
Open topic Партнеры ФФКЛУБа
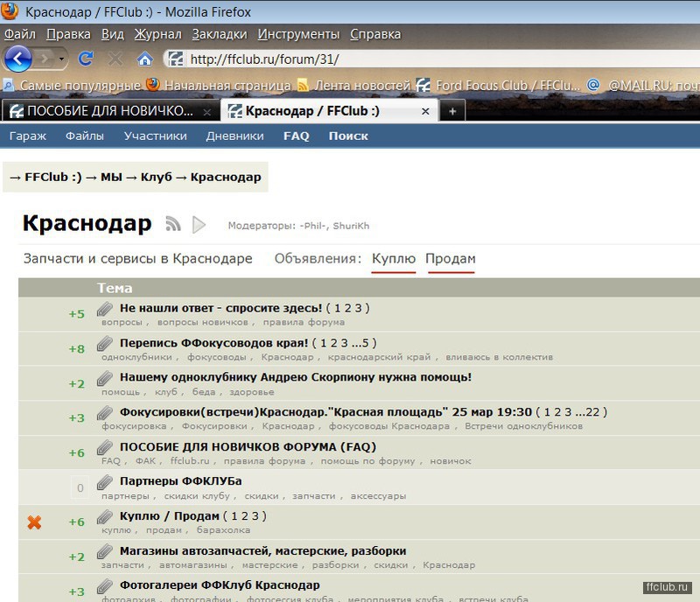pos(181,481)
